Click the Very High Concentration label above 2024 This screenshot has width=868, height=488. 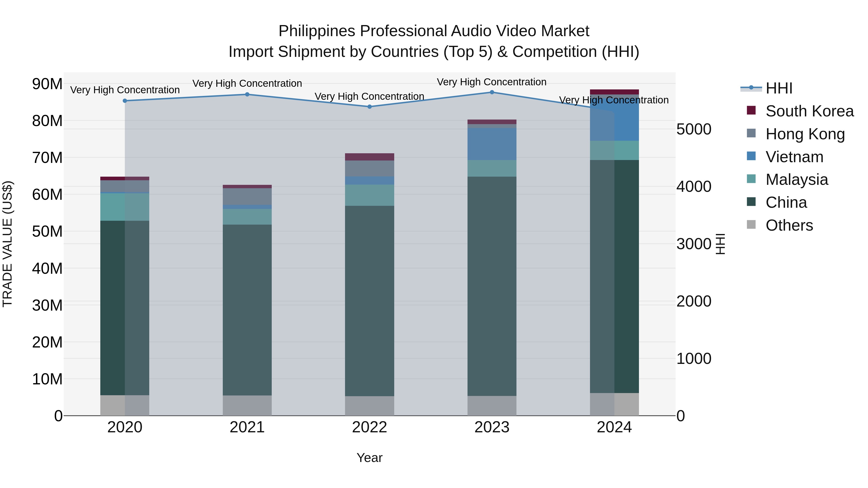click(x=614, y=100)
